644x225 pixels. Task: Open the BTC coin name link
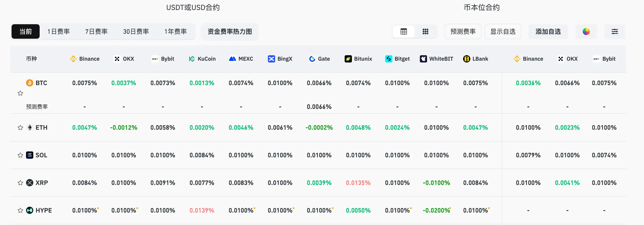tap(41, 83)
